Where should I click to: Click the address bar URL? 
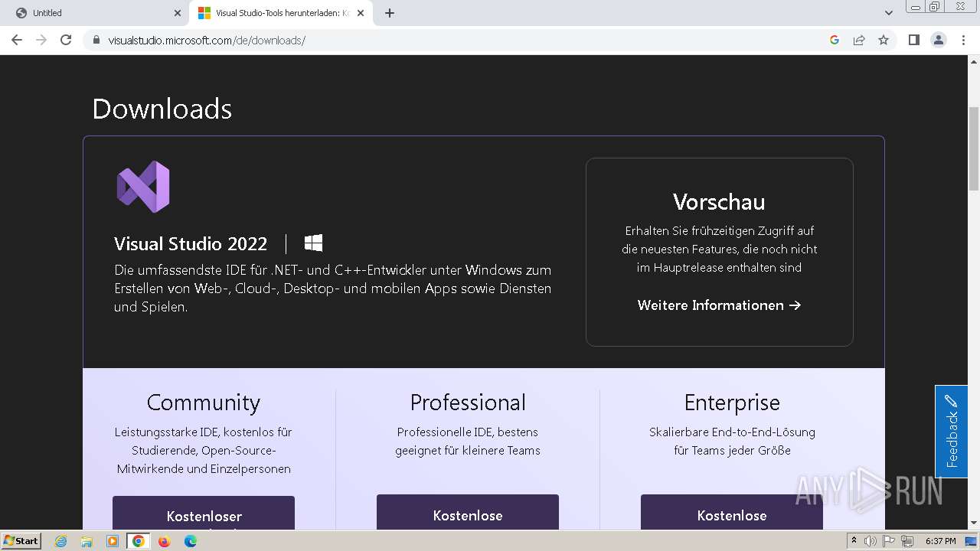point(207,40)
